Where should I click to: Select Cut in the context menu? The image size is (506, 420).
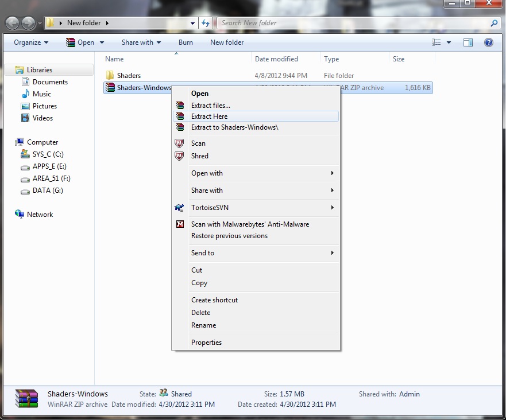tap(256, 270)
